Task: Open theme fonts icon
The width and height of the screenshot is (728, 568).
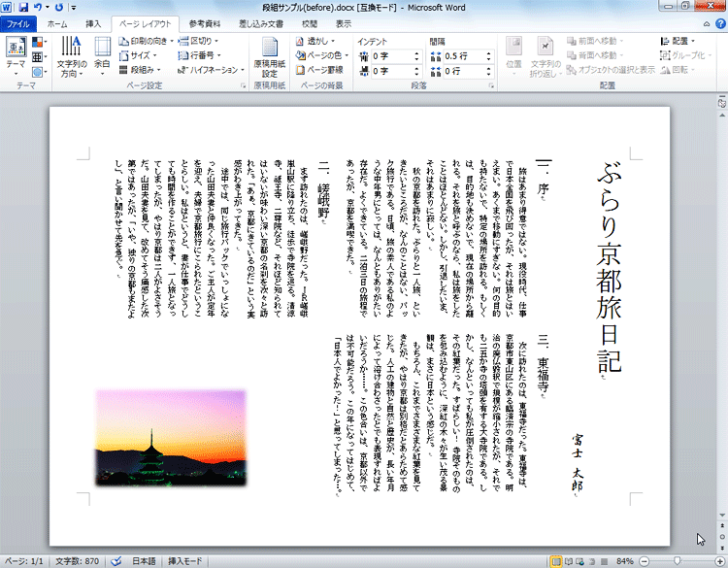Action: (x=39, y=57)
